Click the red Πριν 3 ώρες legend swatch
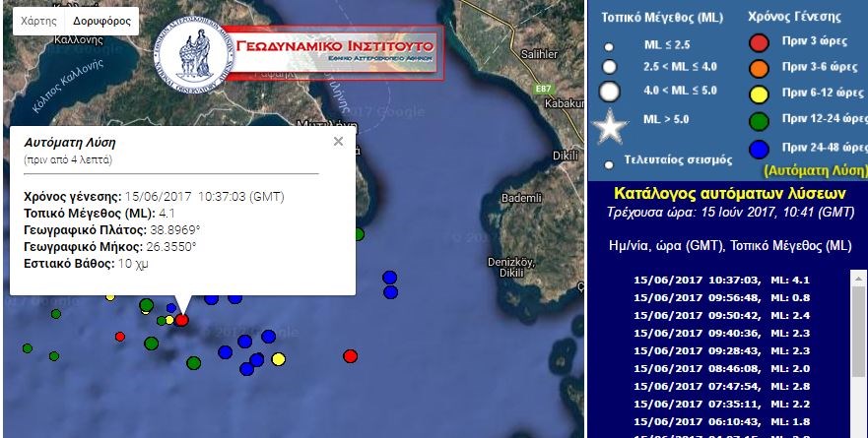The height and width of the screenshot is (438, 868). coord(759,42)
